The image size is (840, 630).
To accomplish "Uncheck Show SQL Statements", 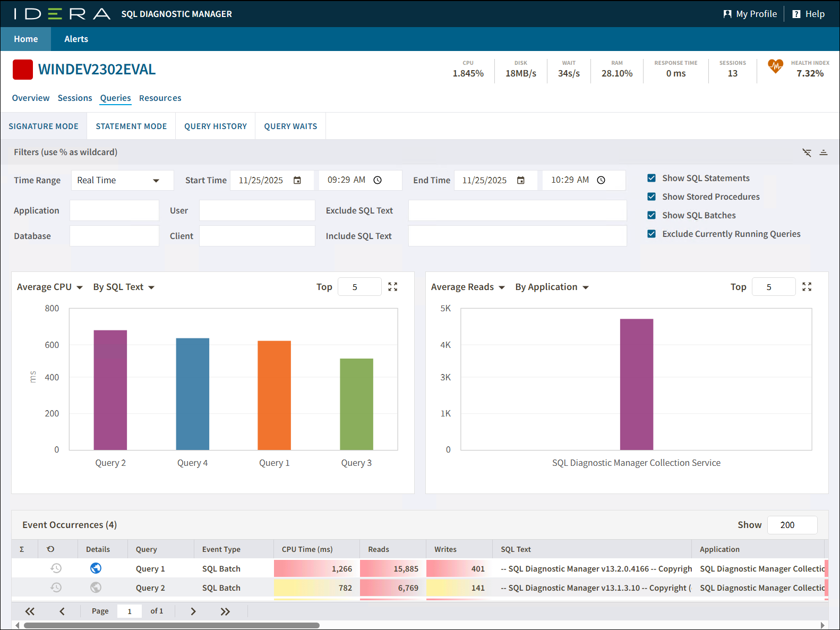I will [x=652, y=178].
